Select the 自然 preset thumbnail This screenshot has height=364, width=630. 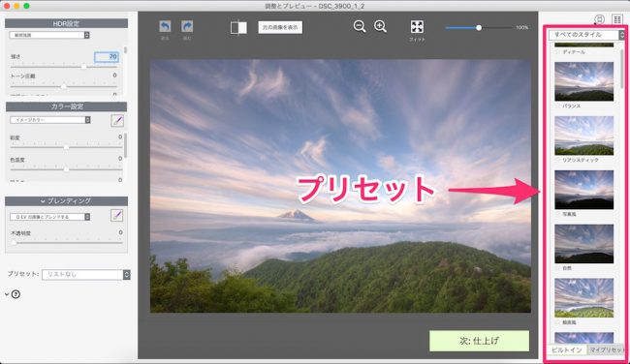coord(584,244)
